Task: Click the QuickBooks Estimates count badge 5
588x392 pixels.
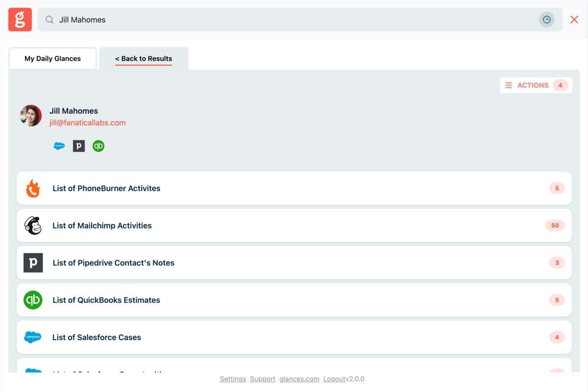Action: click(557, 300)
